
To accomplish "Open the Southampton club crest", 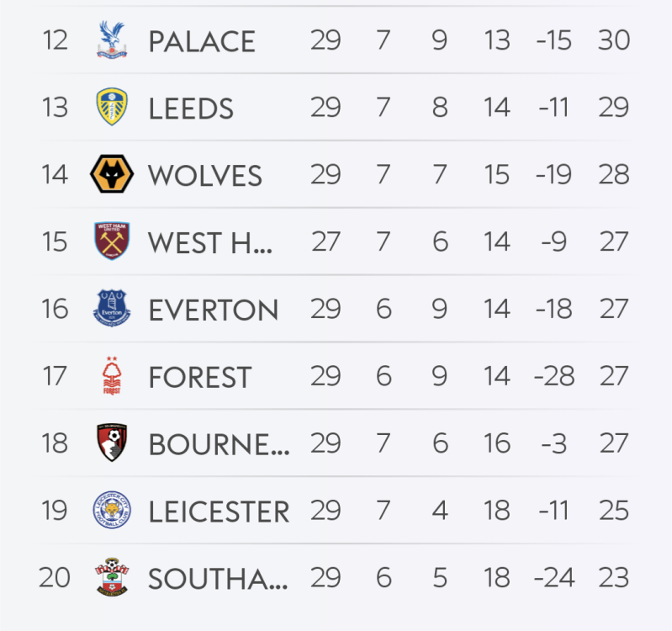I will click(111, 577).
